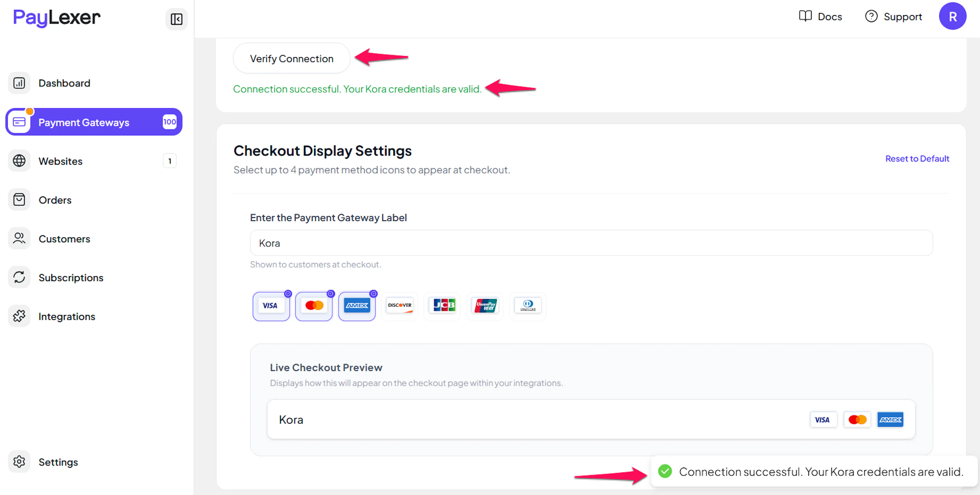980x495 pixels.
Task: Click the Payment Gateway Label input field
Action: 591,243
